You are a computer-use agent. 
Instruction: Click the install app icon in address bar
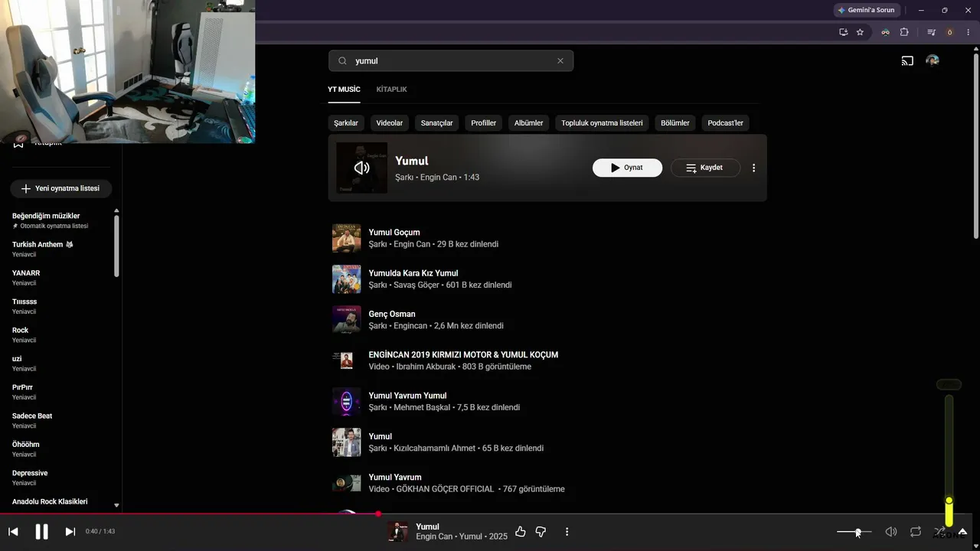(x=843, y=32)
